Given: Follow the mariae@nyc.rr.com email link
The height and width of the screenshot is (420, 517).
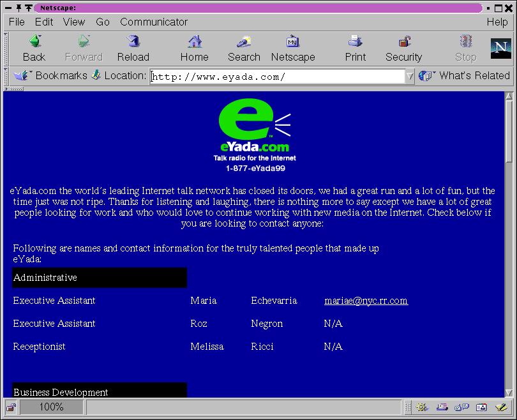Looking at the screenshot, I should 366,301.
